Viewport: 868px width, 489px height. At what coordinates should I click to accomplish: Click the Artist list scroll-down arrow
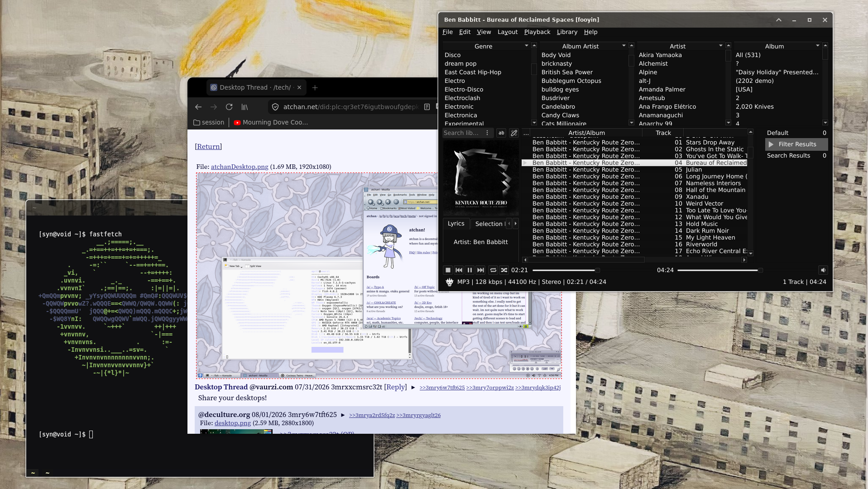pos(728,123)
